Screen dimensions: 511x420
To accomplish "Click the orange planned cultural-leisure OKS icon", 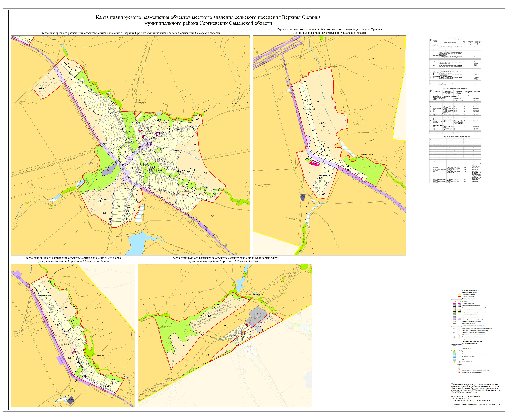I will (x=459, y=329).
